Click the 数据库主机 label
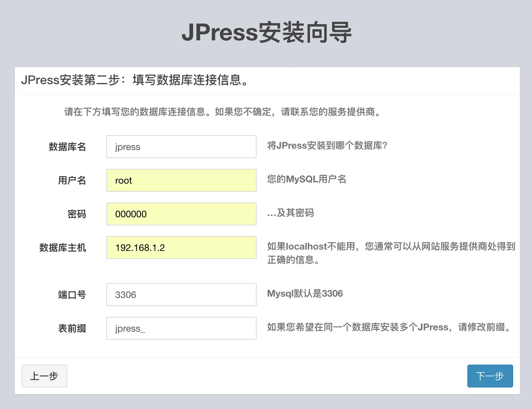 click(x=63, y=248)
